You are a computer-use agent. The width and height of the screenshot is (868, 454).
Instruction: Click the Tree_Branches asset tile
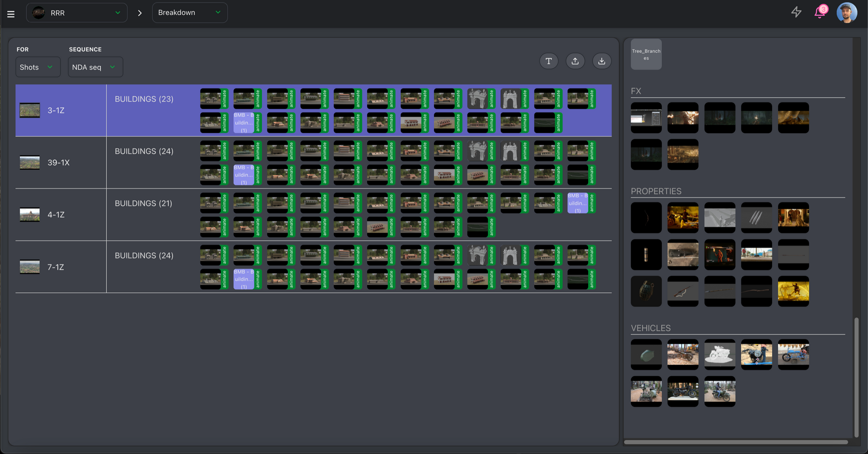coord(646,54)
